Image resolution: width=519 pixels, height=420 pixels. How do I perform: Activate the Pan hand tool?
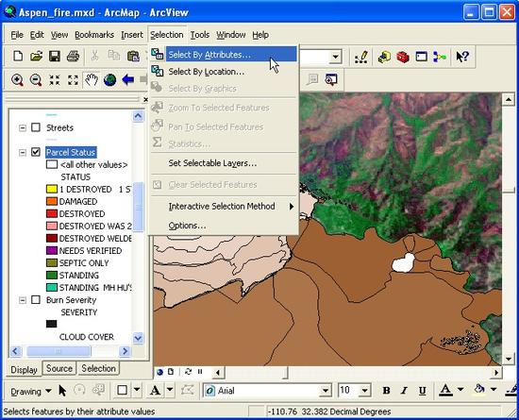pyautogui.click(x=92, y=80)
